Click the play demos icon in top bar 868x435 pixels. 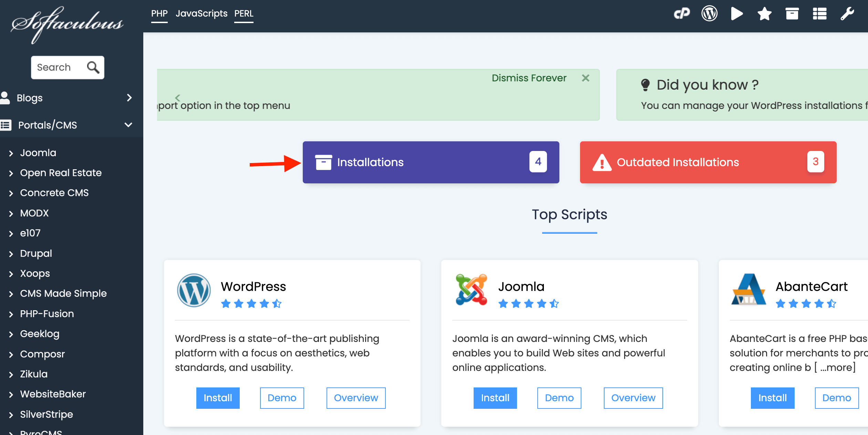[737, 14]
